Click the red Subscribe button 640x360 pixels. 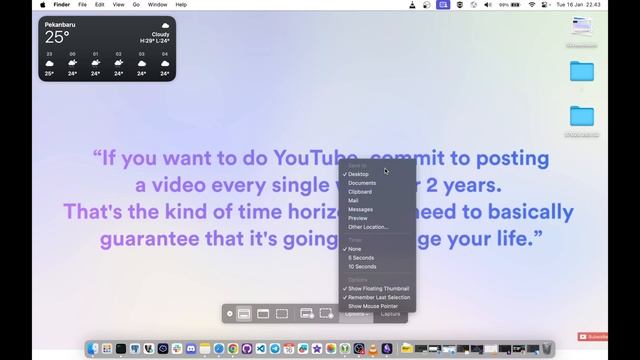point(593,337)
